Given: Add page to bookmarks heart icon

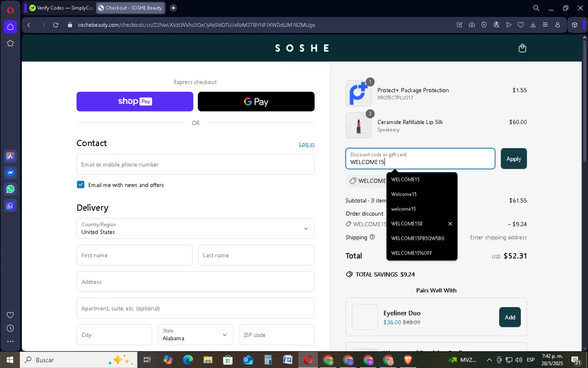Looking at the screenshot, I should [521, 25].
